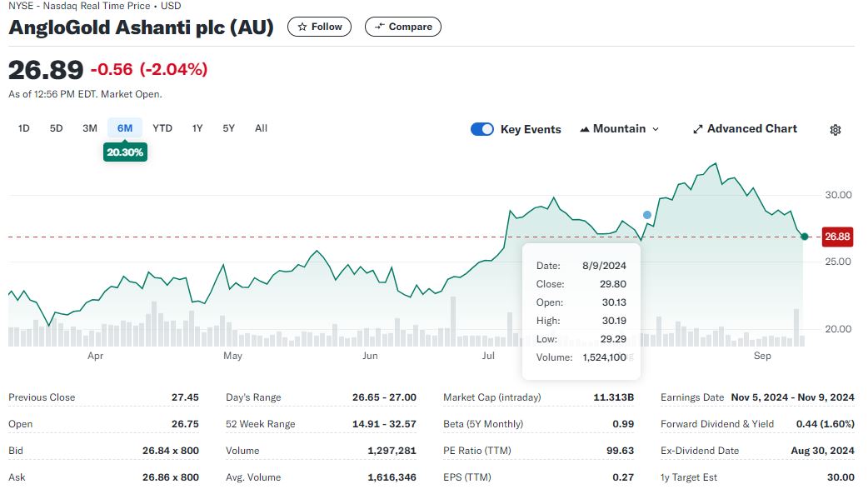Image resolution: width=868 pixels, height=499 pixels.
Task: Click the tall volume bar in September
Action: [x=796, y=327]
